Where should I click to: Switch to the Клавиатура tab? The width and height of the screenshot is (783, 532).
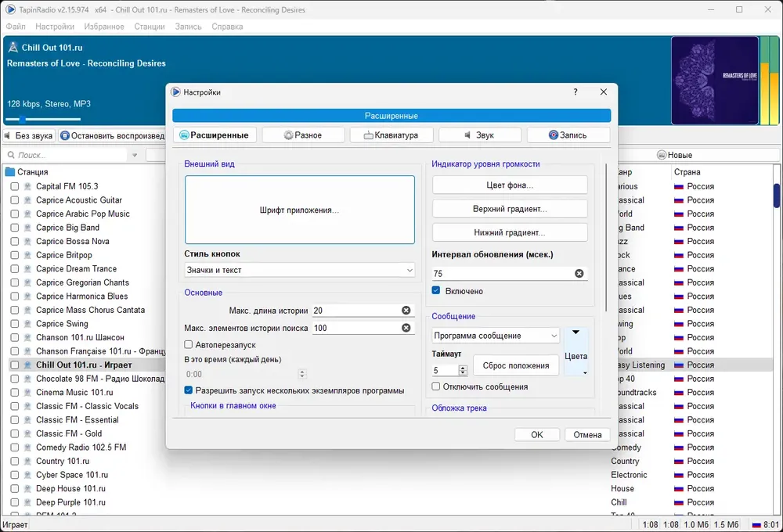coord(391,135)
